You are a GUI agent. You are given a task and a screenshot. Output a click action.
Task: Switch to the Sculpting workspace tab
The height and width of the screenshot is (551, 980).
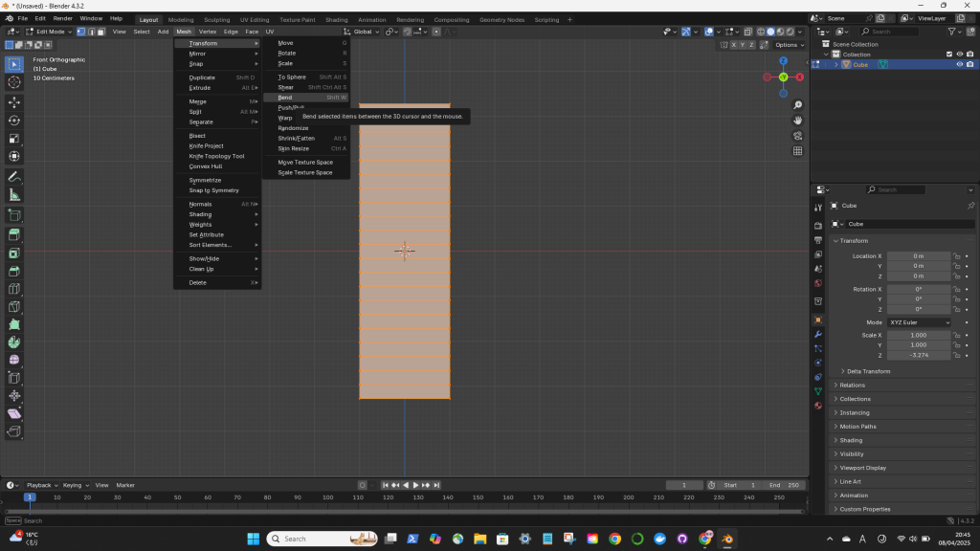pyautogui.click(x=216, y=19)
